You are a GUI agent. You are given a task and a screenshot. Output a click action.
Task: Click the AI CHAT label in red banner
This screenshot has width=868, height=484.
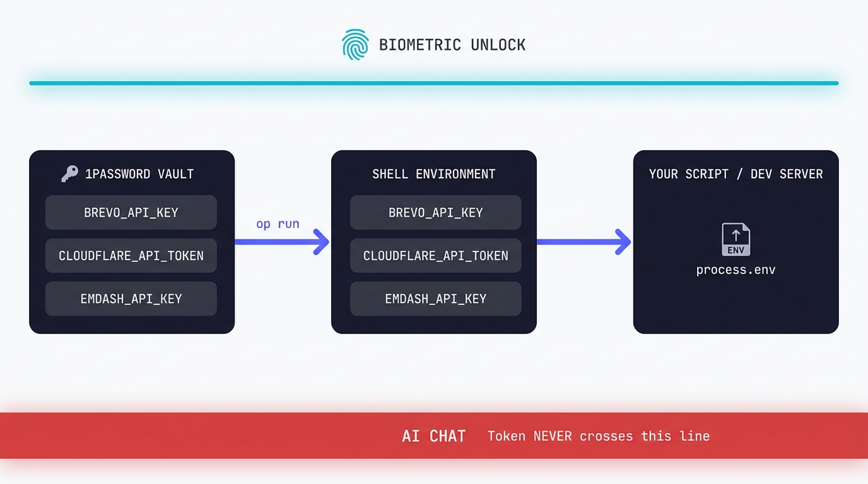click(x=434, y=436)
